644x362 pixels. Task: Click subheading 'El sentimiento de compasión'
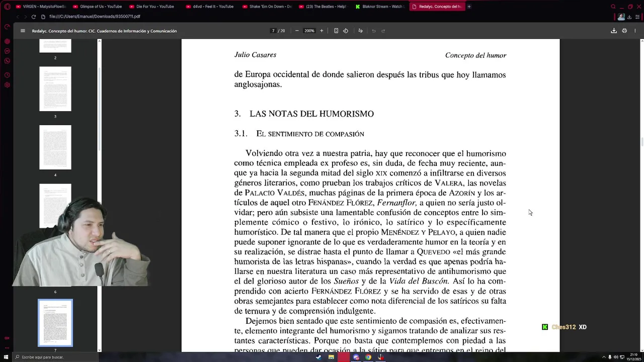click(310, 134)
